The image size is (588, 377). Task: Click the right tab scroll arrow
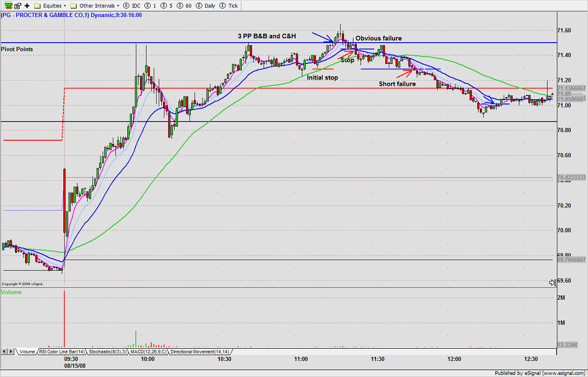coord(12,352)
